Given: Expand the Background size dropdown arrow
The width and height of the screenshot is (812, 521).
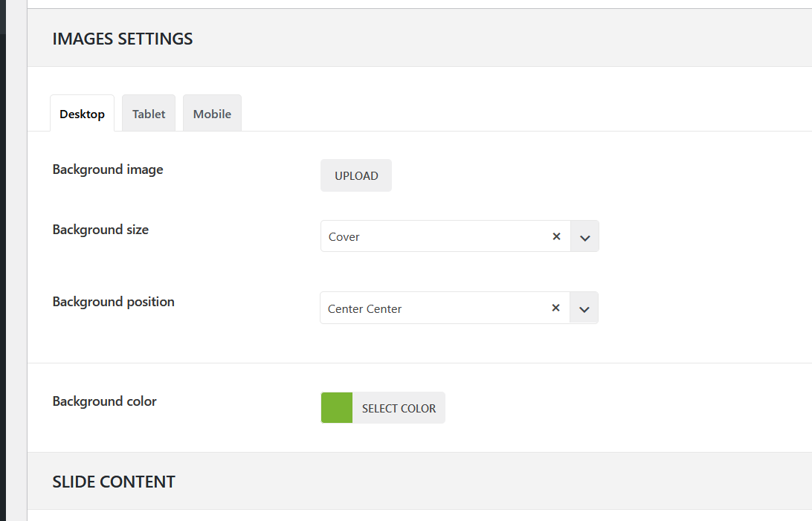Looking at the screenshot, I should tap(584, 237).
